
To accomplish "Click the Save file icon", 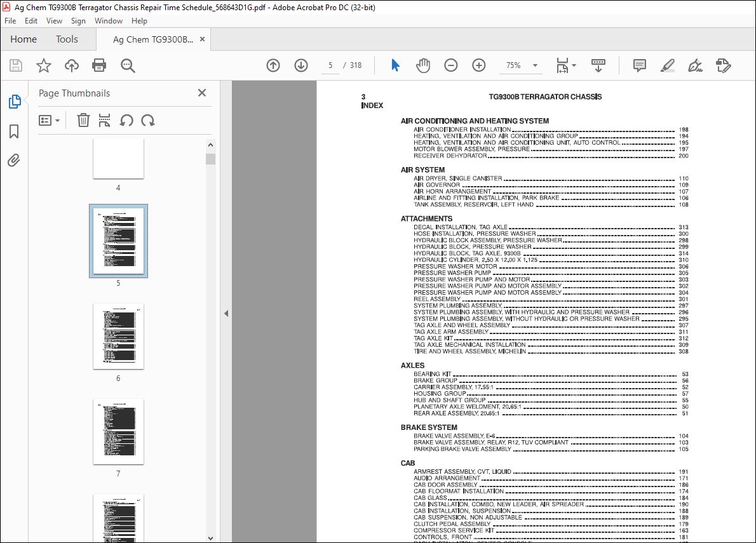I will click(x=16, y=65).
